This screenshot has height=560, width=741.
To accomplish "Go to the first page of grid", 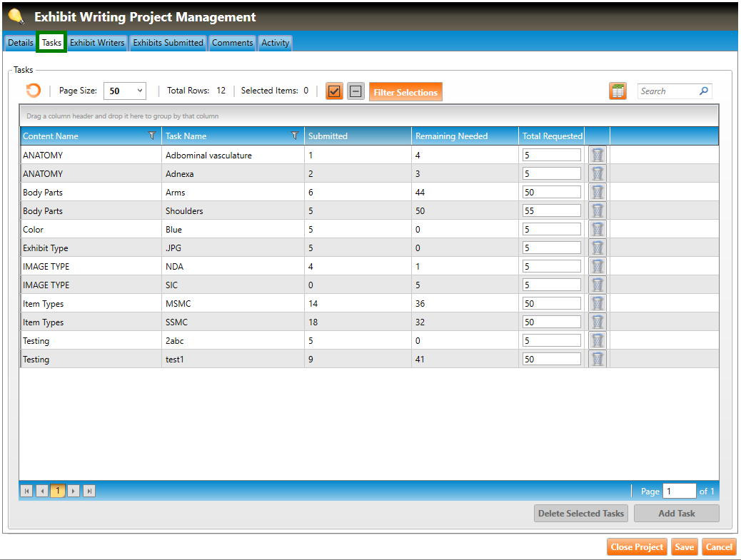I will [26, 491].
